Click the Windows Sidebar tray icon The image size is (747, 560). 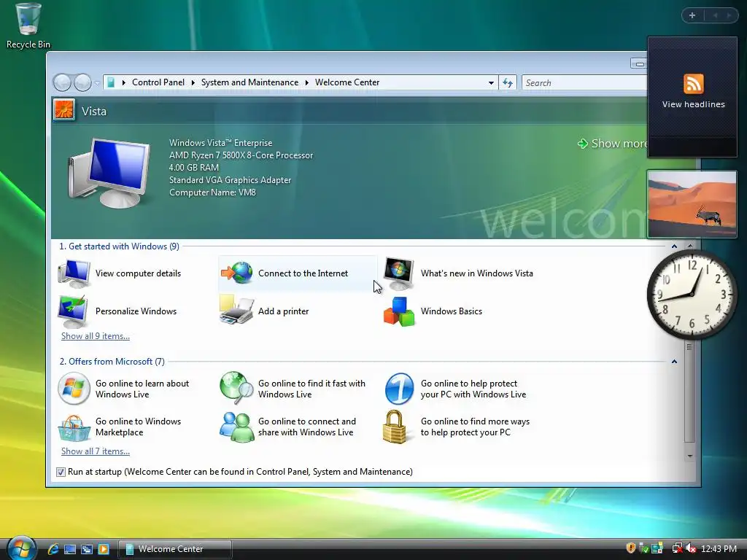coord(657,548)
